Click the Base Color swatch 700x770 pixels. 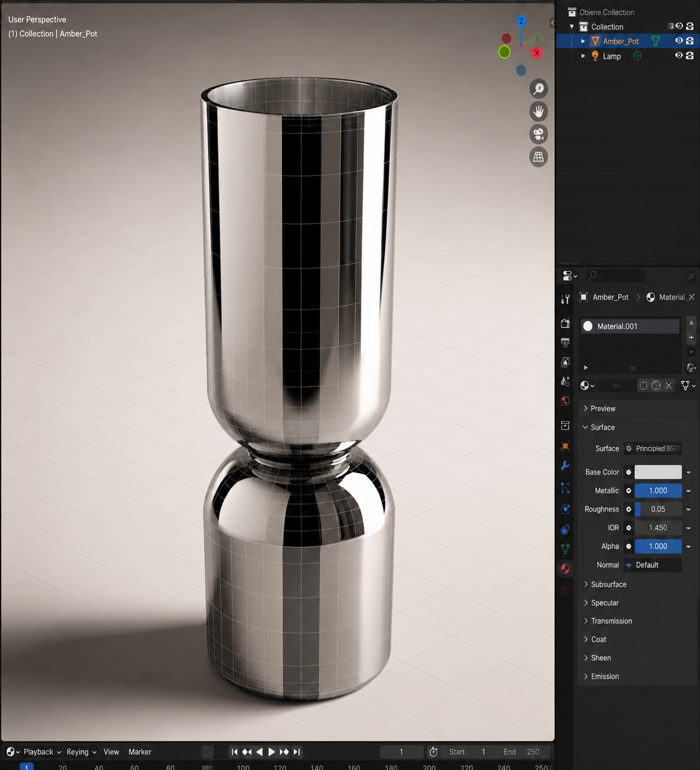[x=658, y=472]
